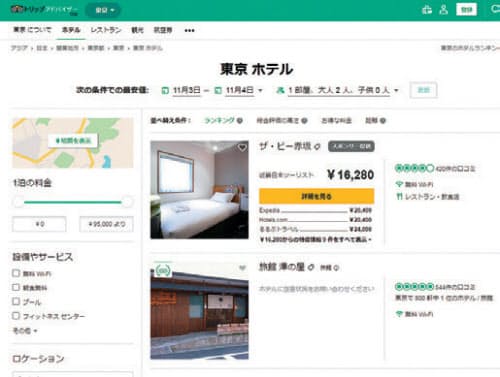The width and height of the screenshot is (500, 377).
Task: Expand the rooms and guests dropdown arrow
Action: (x=396, y=90)
